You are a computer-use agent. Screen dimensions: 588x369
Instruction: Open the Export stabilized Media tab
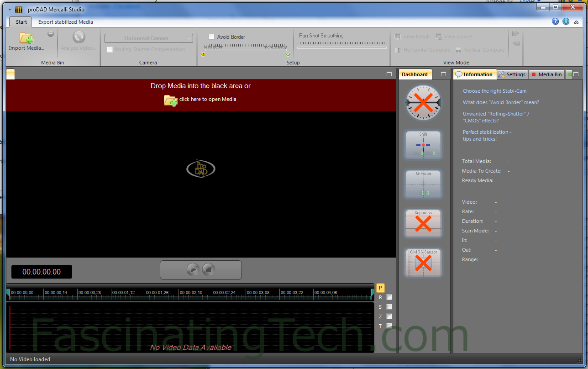point(66,22)
